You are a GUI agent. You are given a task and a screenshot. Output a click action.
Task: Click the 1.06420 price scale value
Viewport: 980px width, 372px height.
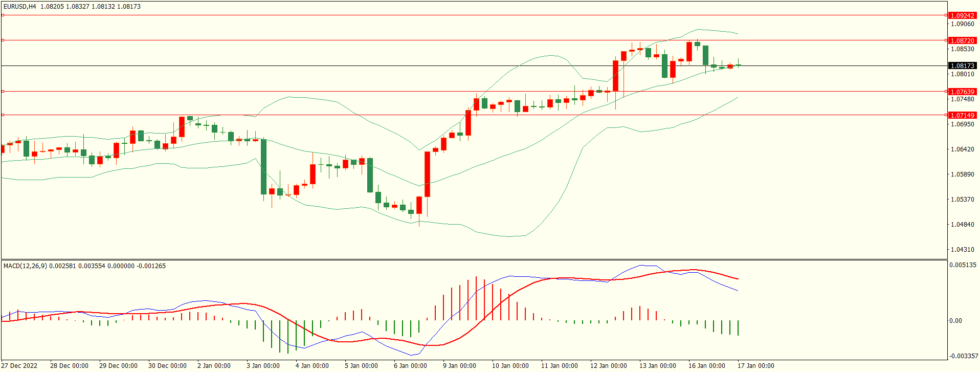click(962, 149)
